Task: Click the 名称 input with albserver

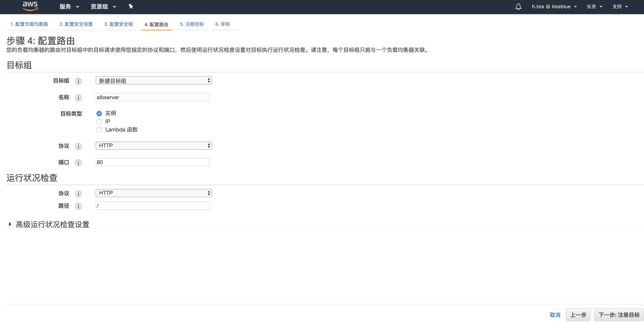Action: tap(152, 97)
